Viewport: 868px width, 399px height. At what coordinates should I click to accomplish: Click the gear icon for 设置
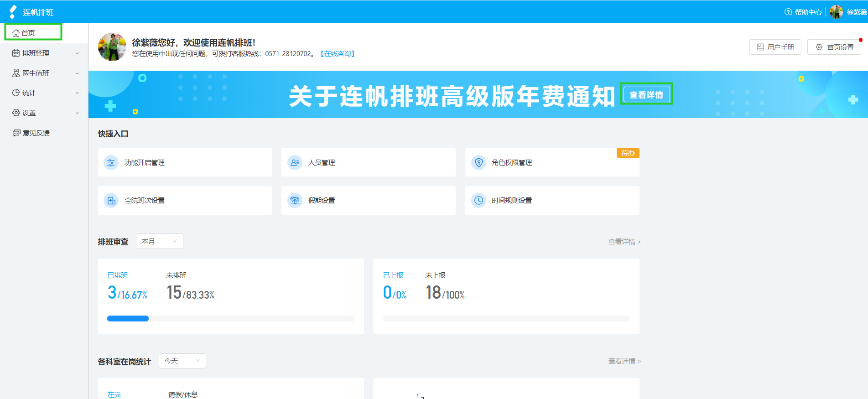click(x=16, y=113)
